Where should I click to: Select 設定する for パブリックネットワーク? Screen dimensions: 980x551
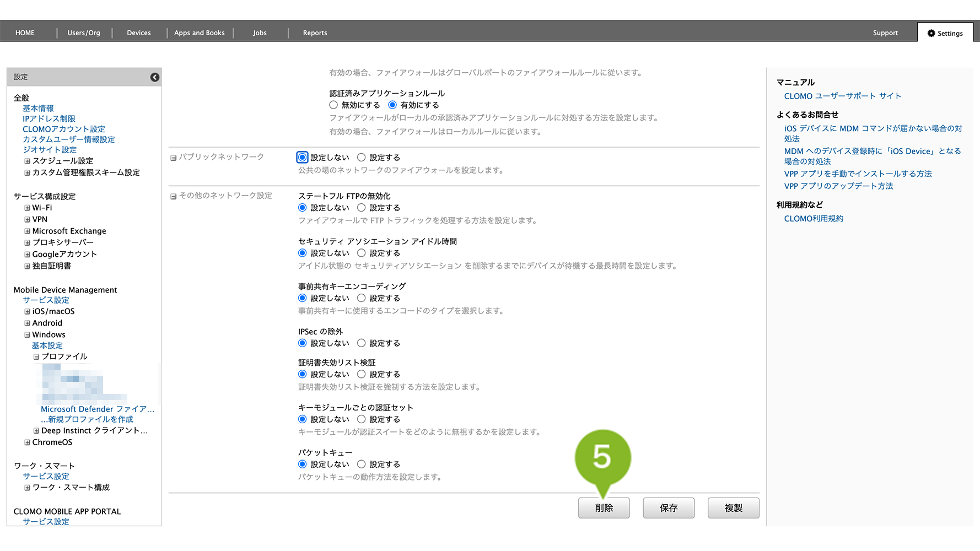pos(361,158)
